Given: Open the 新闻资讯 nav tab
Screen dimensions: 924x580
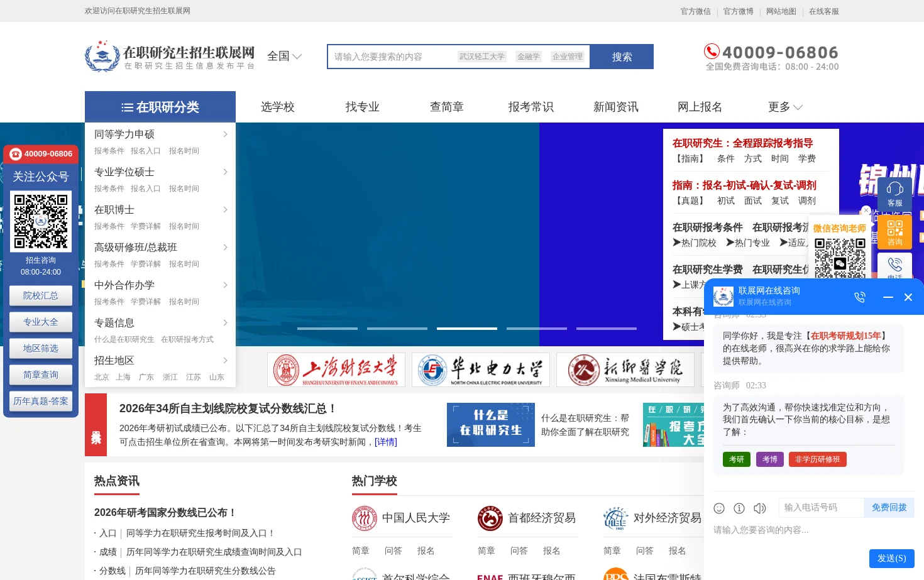Looking at the screenshot, I should point(616,107).
